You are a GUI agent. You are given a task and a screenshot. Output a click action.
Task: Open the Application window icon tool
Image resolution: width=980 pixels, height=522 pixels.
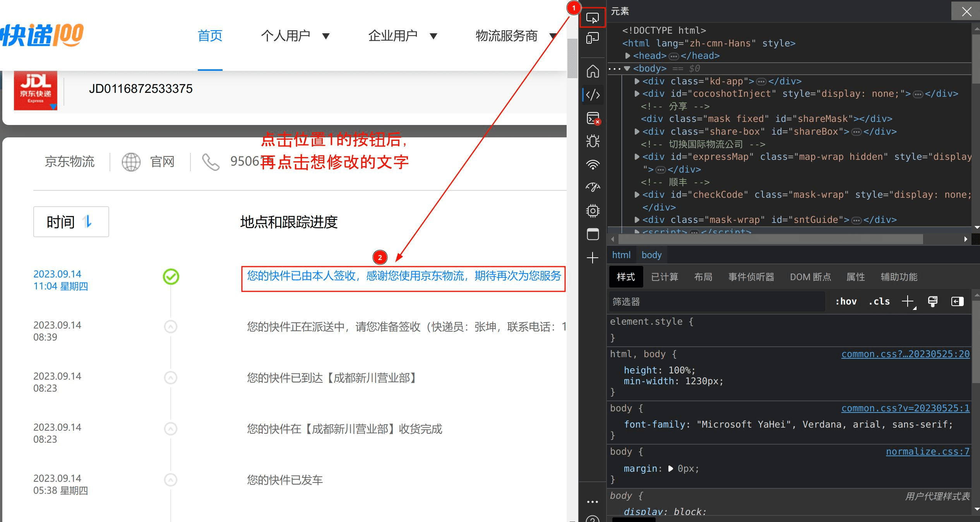(x=593, y=234)
